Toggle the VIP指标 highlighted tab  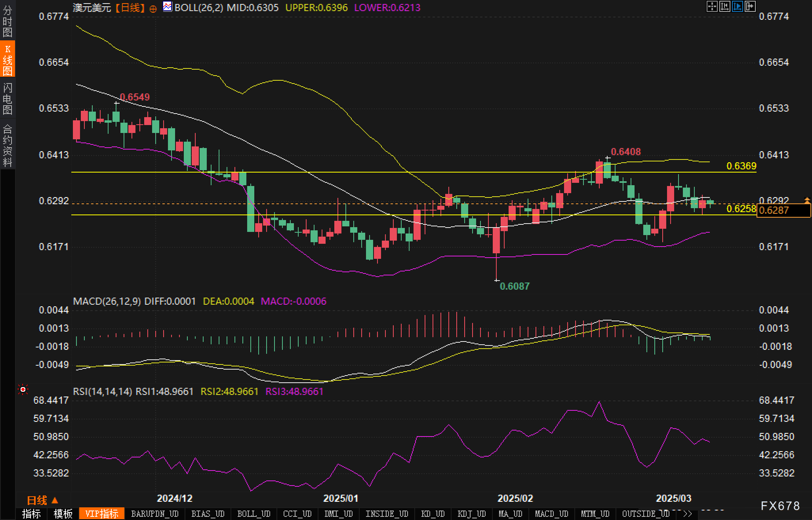coord(102,514)
